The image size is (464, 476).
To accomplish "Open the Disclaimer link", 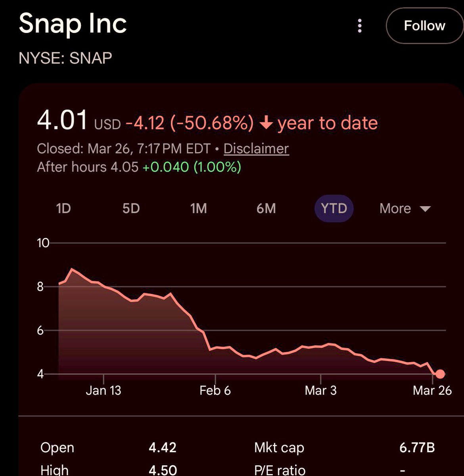I will (x=256, y=149).
